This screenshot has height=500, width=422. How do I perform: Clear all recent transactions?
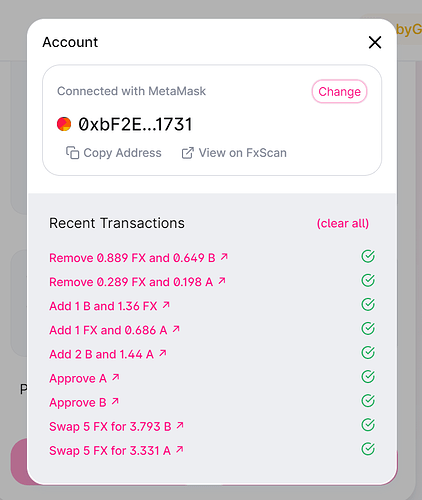click(343, 223)
